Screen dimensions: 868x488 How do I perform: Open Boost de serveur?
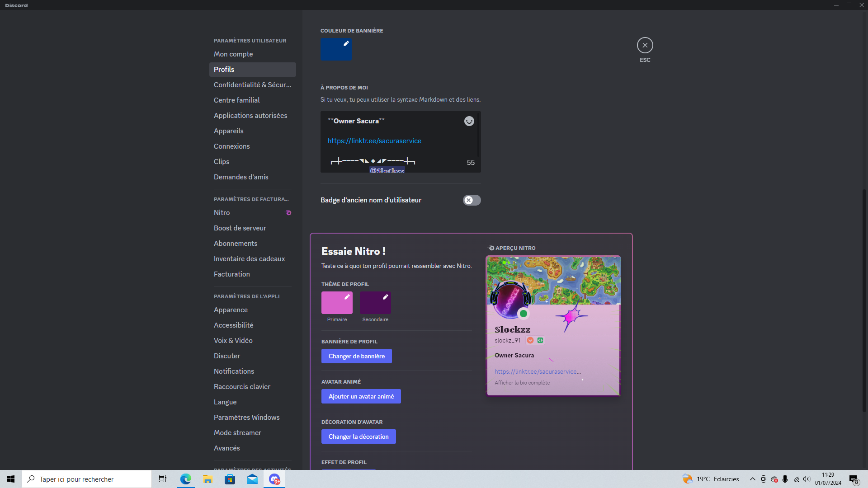(x=252, y=228)
